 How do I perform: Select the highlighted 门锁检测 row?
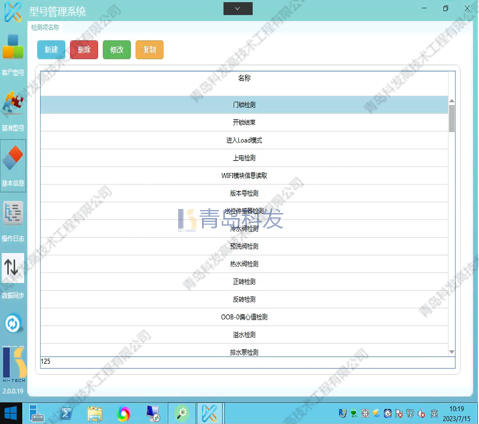244,105
